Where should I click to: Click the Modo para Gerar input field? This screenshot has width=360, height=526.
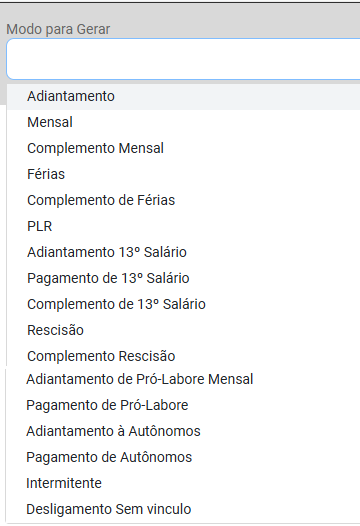pyautogui.click(x=183, y=59)
